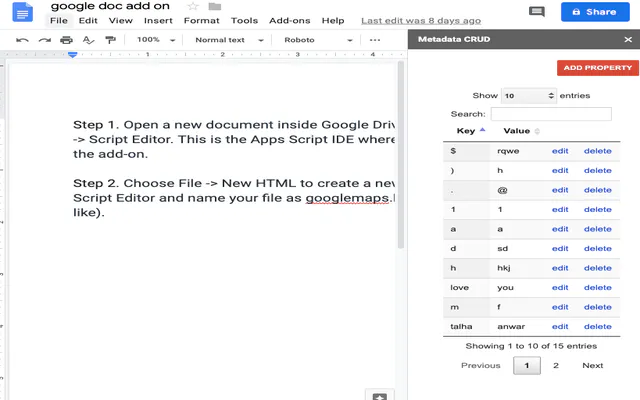Click the redo arrow icon
This screenshot has width=640, height=400.
[44, 40]
